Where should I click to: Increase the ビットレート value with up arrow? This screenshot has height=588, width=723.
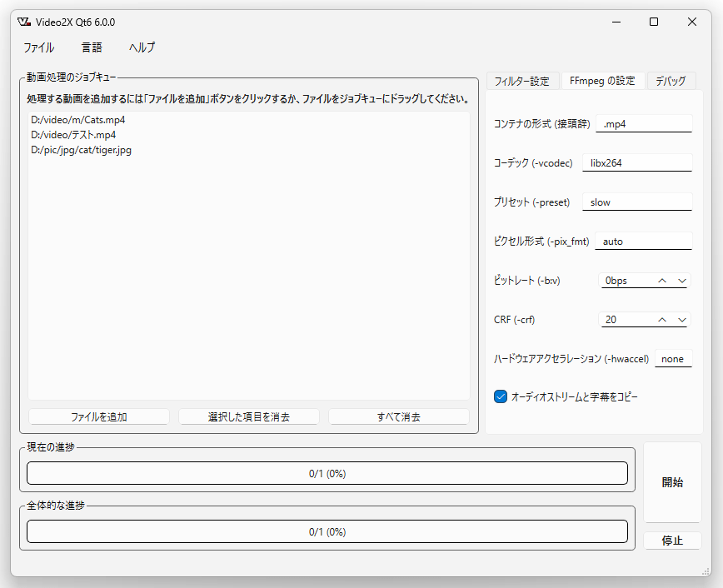coord(662,281)
